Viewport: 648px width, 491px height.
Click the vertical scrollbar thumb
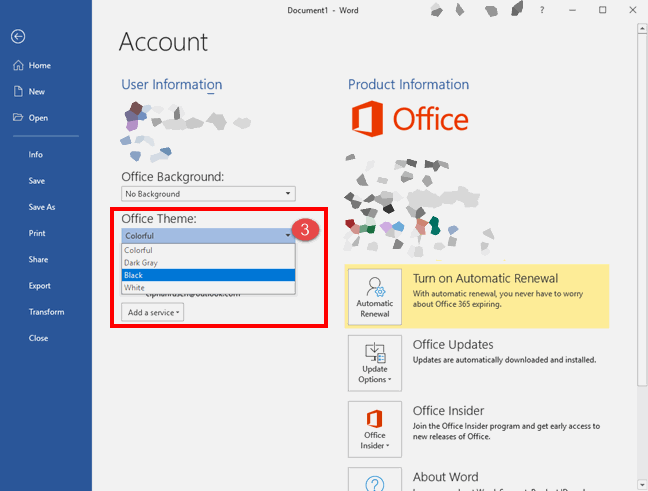coord(642,210)
